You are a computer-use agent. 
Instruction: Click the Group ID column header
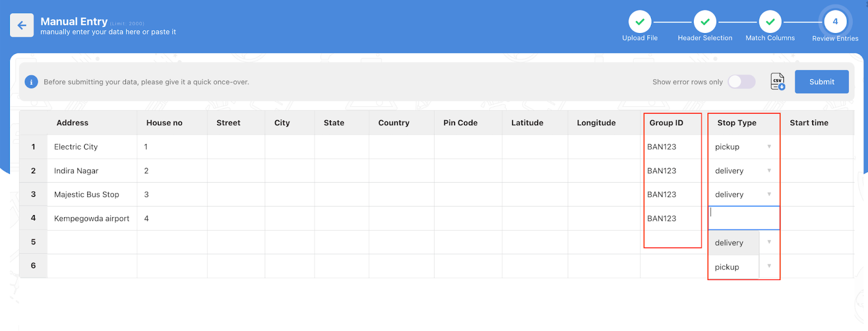click(x=666, y=123)
